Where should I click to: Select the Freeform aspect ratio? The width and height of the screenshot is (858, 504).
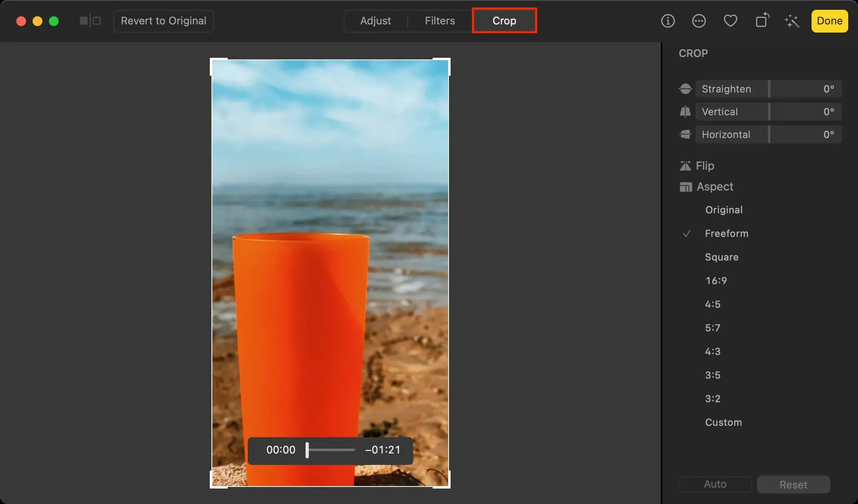tap(726, 233)
